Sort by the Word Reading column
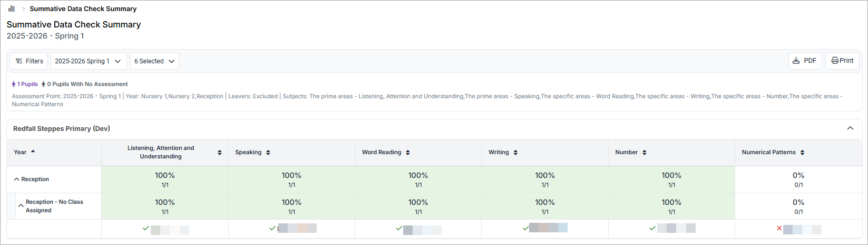Viewport: 868px width, 245px height. (x=408, y=153)
